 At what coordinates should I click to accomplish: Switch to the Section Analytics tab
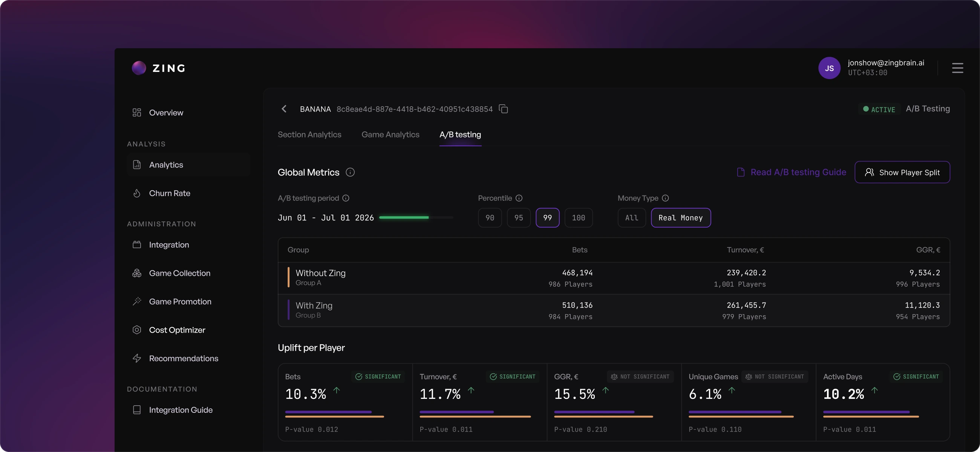point(309,134)
